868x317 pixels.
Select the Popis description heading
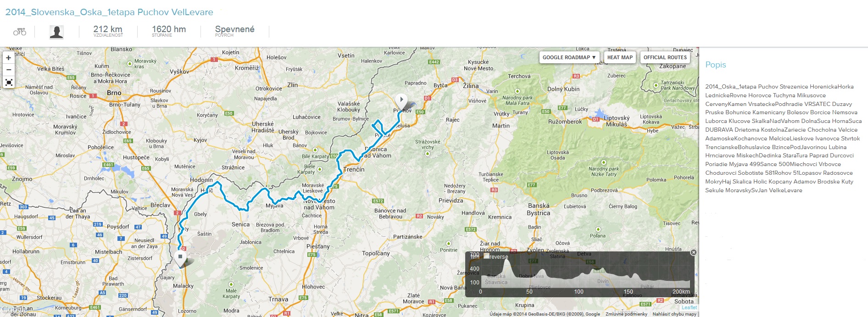(716, 65)
